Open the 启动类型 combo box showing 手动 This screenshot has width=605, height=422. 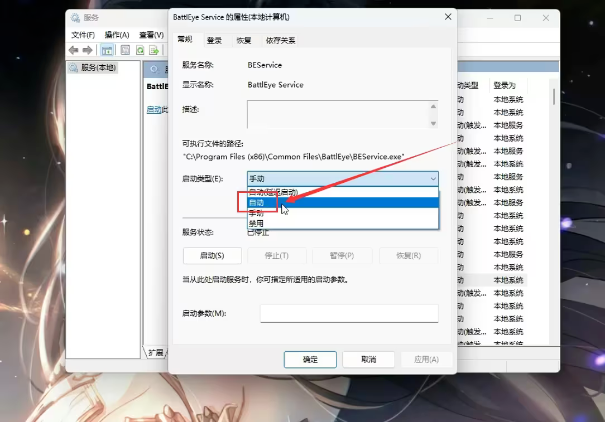point(343,179)
